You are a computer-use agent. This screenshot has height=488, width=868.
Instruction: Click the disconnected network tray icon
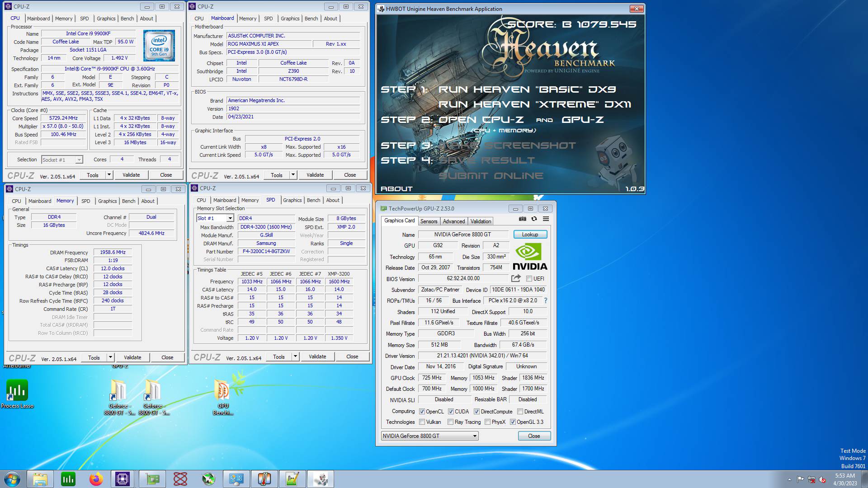click(x=811, y=479)
